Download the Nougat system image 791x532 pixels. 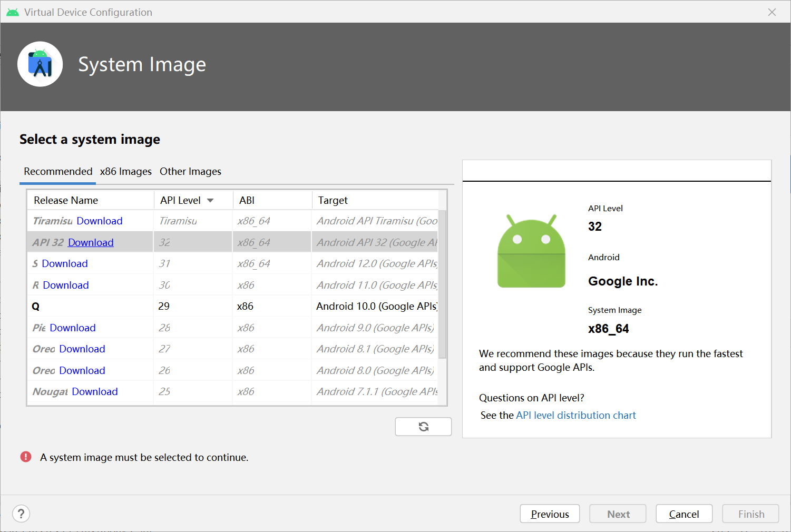pyautogui.click(x=95, y=391)
